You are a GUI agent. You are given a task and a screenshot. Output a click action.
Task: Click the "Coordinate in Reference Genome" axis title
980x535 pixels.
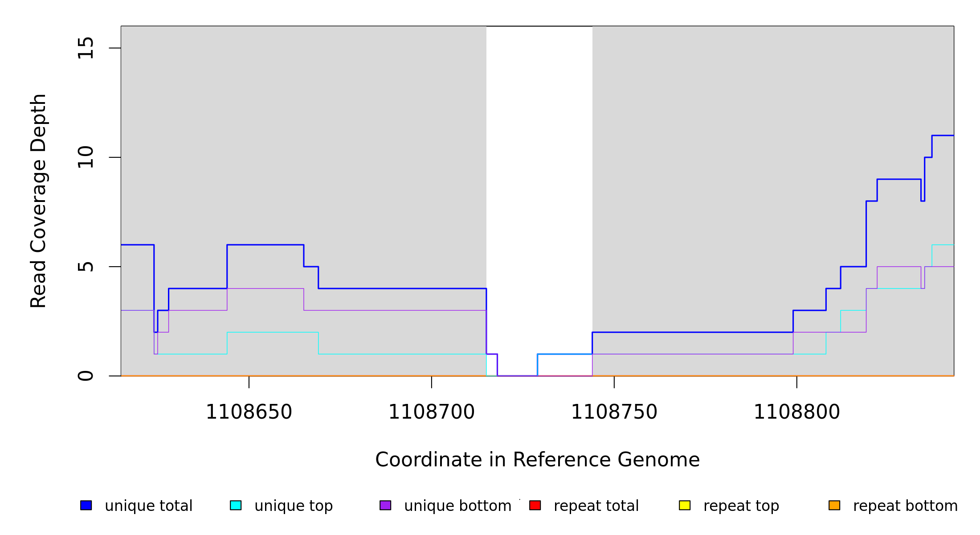[x=537, y=460]
